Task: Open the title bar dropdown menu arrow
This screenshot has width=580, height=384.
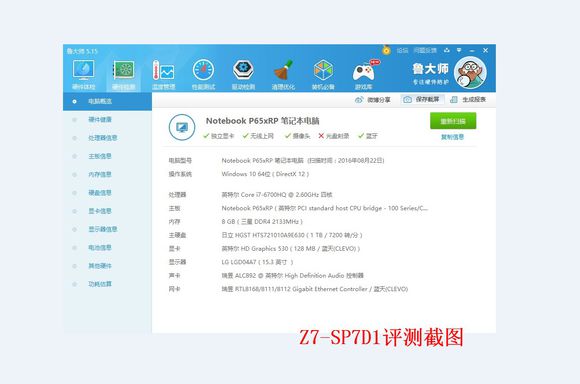Action: pyautogui.click(x=459, y=50)
